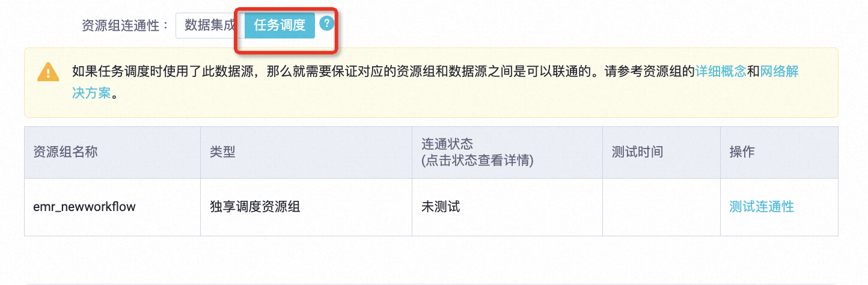The width and height of the screenshot is (868, 285).
Task: Click the 未测试 connectivity status
Action: [x=441, y=207]
